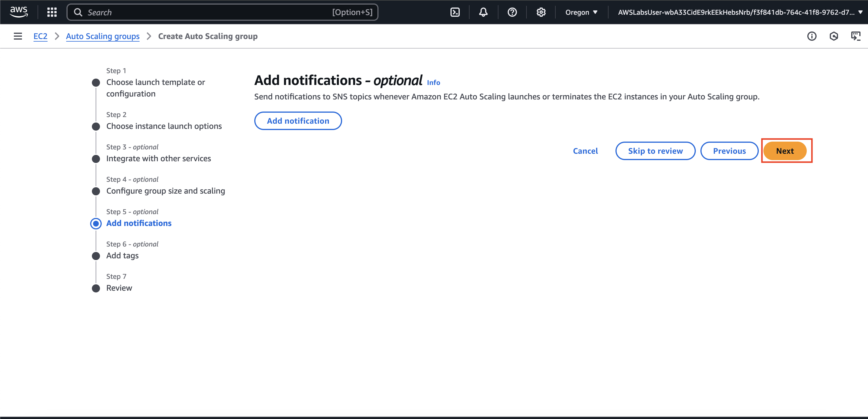Toggle the side navigation hamburger menu

pos(18,36)
